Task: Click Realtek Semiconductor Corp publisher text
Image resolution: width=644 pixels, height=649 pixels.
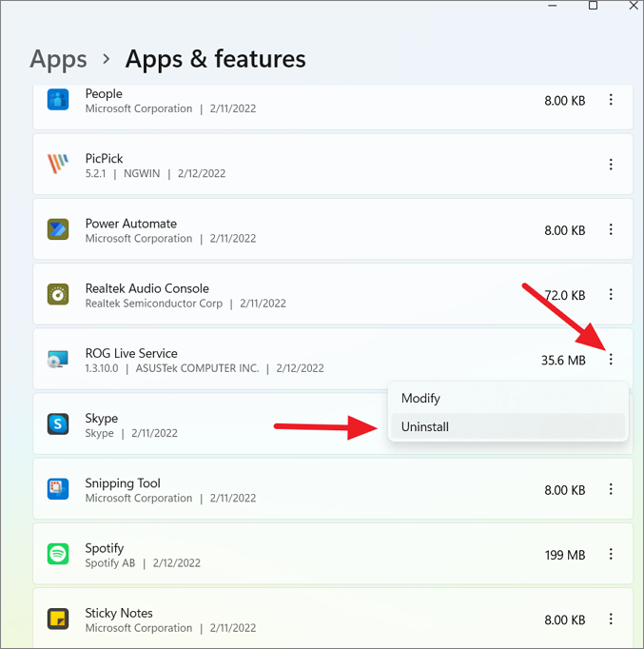Action: click(x=154, y=304)
